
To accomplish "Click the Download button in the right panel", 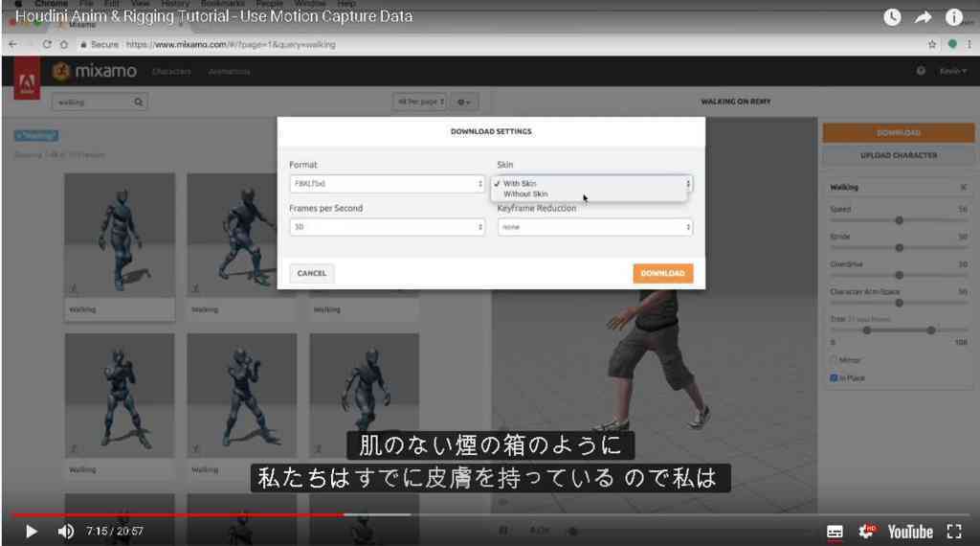I will (898, 132).
